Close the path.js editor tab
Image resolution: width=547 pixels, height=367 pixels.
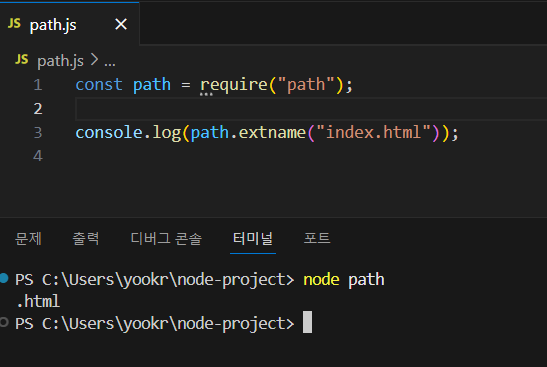tap(121, 24)
